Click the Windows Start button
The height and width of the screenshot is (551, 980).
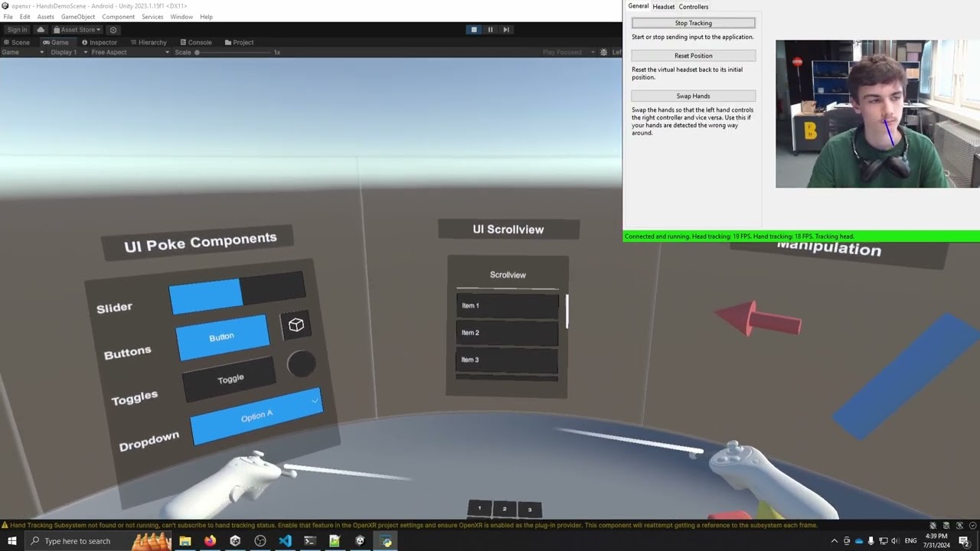pos(12,541)
